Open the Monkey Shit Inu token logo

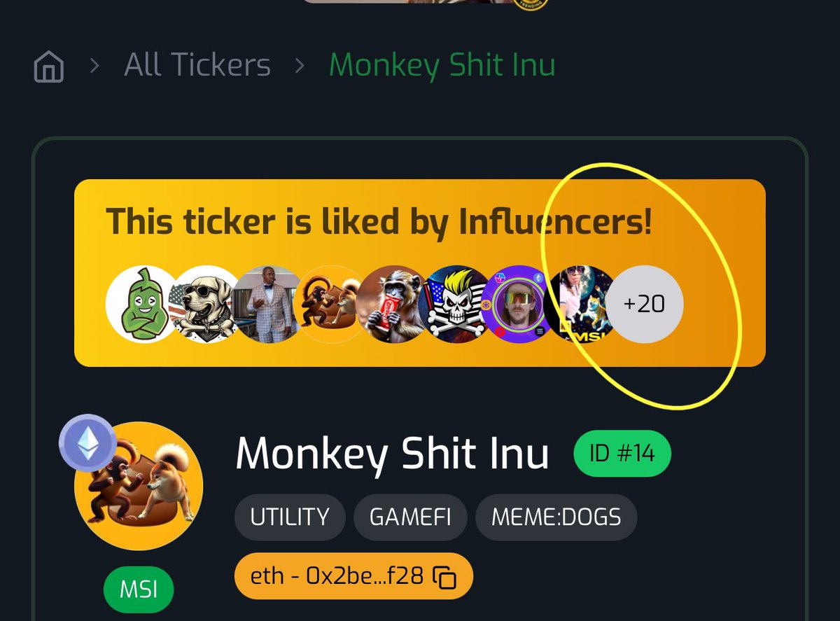tap(139, 486)
